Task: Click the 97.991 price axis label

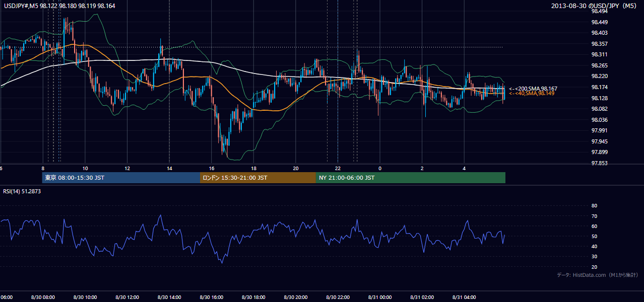Action: tap(599, 130)
